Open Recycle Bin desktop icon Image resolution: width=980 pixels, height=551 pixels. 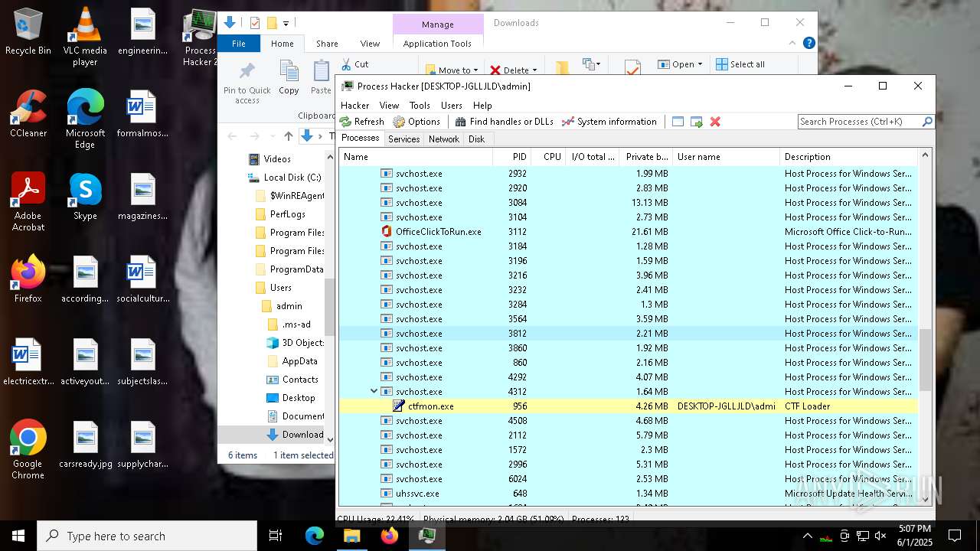tap(28, 32)
